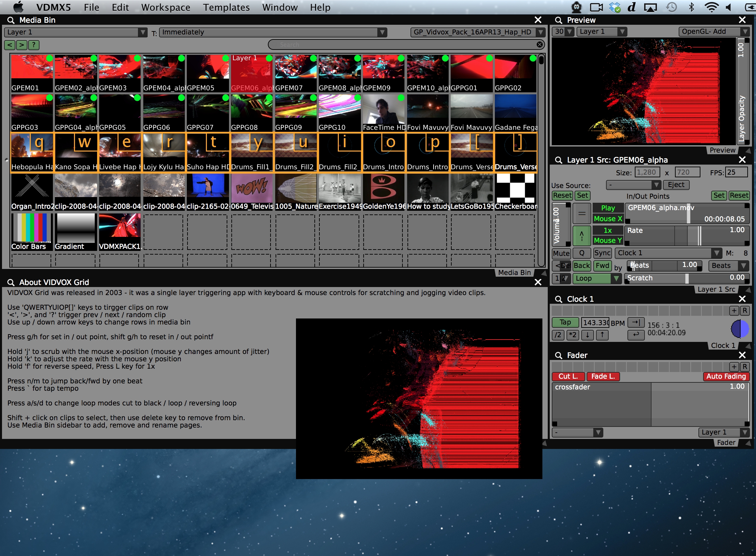Toggle the Fade L. button
The height and width of the screenshot is (556, 756).
pyautogui.click(x=603, y=377)
